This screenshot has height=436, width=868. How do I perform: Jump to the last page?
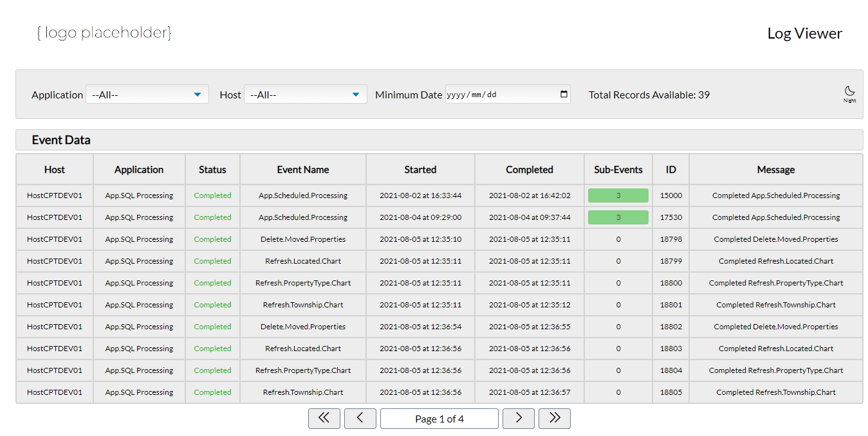point(555,419)
